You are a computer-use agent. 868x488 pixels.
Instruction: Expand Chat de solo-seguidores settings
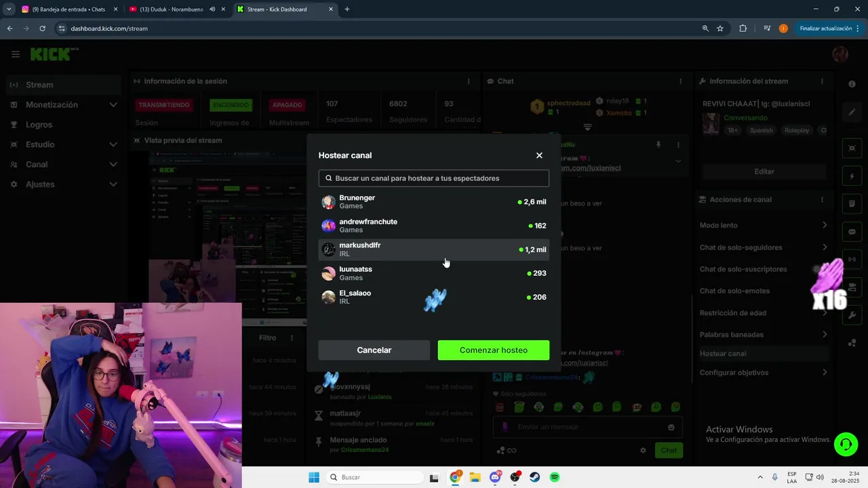pyautogui.click(x=764, y=247)
